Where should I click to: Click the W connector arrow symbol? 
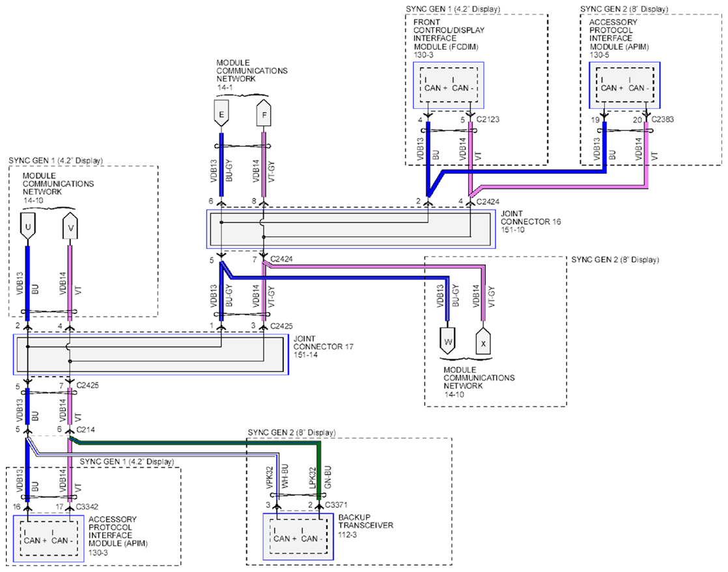point(447,341)
